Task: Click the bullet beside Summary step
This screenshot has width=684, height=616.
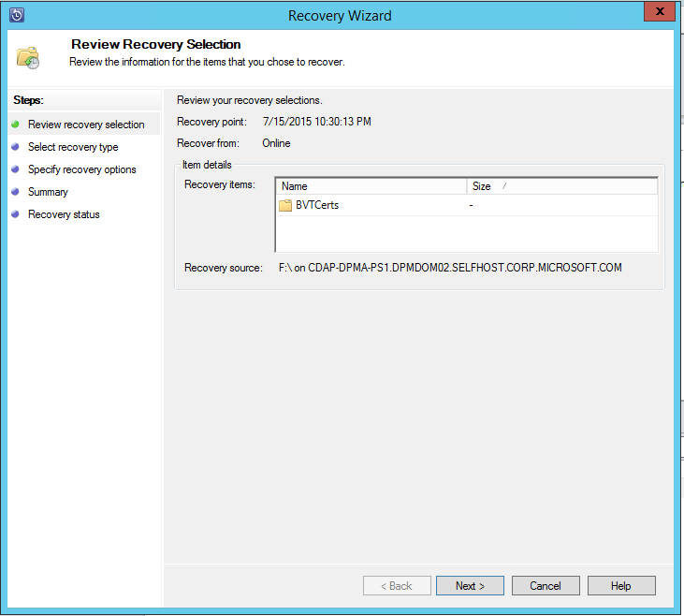Action: tap(15, 192)
